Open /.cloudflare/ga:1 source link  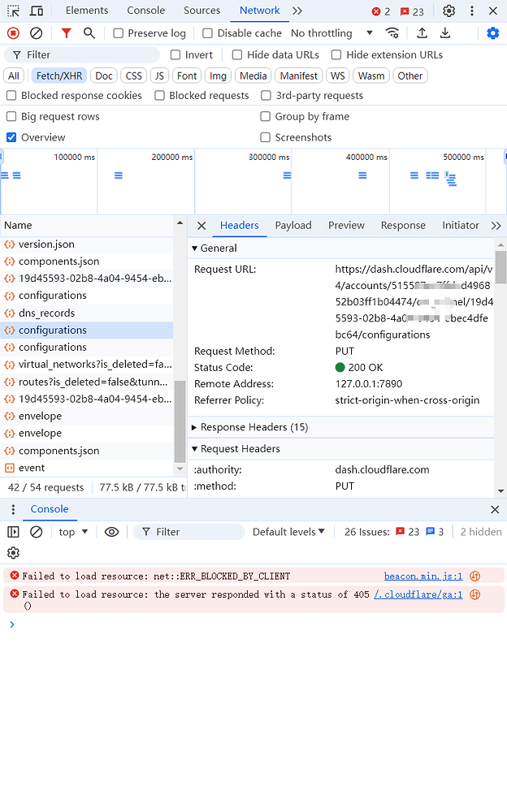(x=418, y=594)
